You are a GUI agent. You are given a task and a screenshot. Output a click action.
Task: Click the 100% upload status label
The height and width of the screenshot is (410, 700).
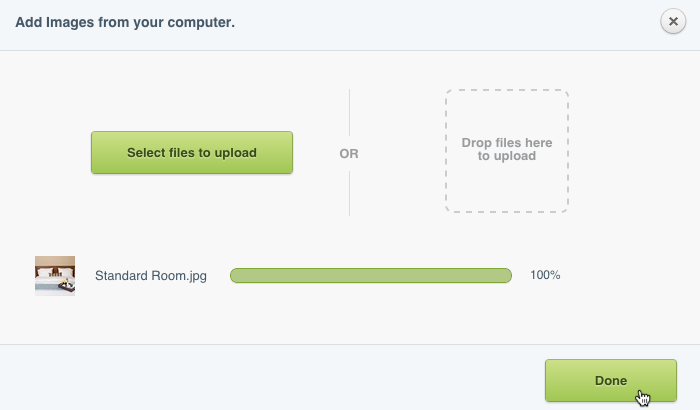tap(545, 275)
